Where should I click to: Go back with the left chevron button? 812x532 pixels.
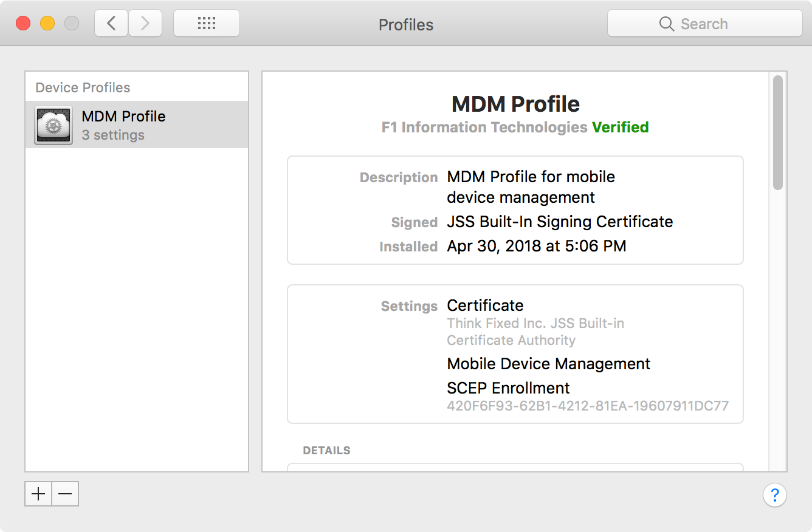tap(111, 24)
